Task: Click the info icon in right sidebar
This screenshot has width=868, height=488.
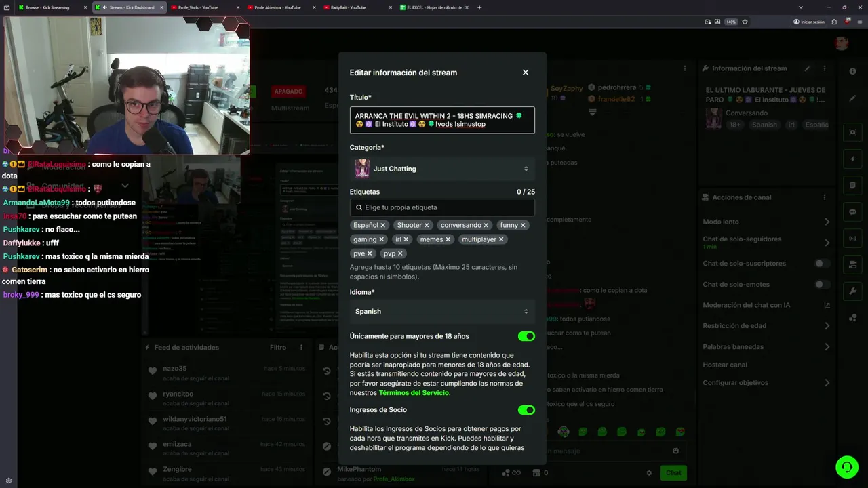Action: (x=852, y=71)
